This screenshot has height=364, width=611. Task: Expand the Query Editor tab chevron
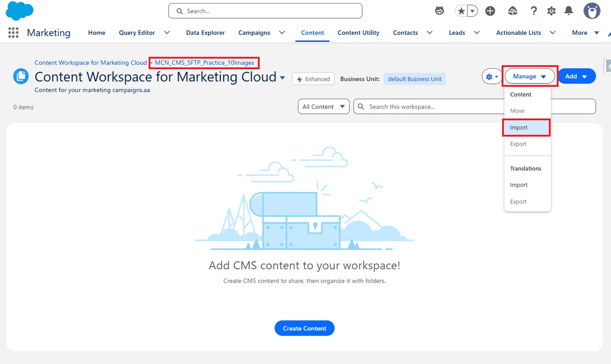[166, 33]
